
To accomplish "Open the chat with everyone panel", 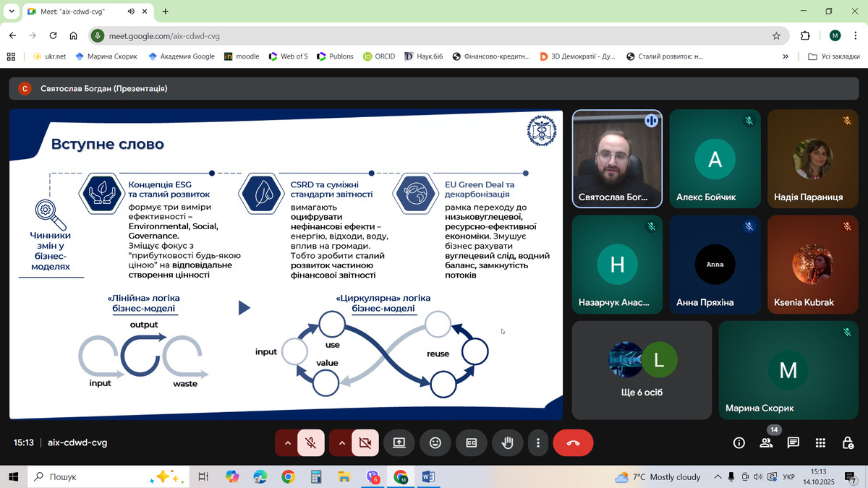I will 793,443.
